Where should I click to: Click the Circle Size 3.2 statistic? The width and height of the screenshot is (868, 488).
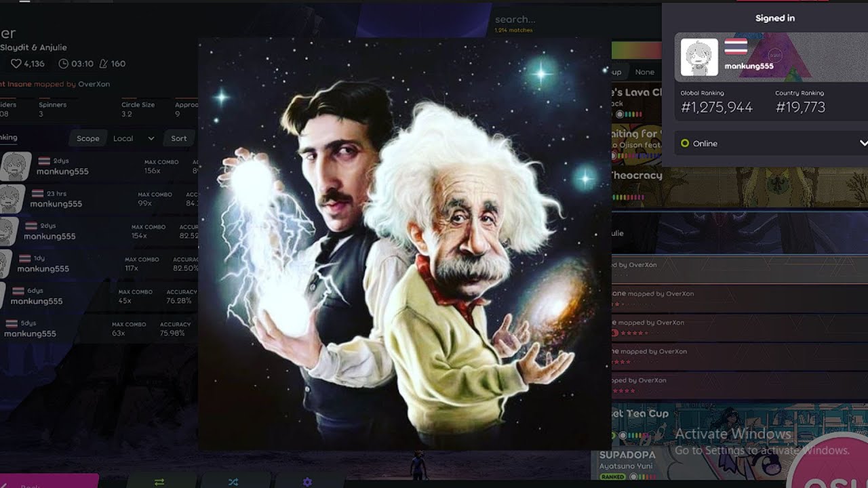click(138, 109)
